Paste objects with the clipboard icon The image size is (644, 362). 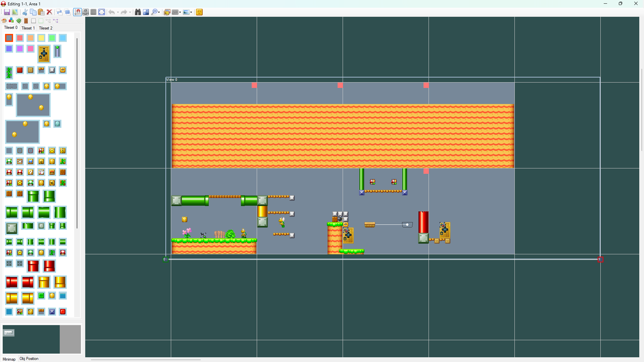(41, 12)
